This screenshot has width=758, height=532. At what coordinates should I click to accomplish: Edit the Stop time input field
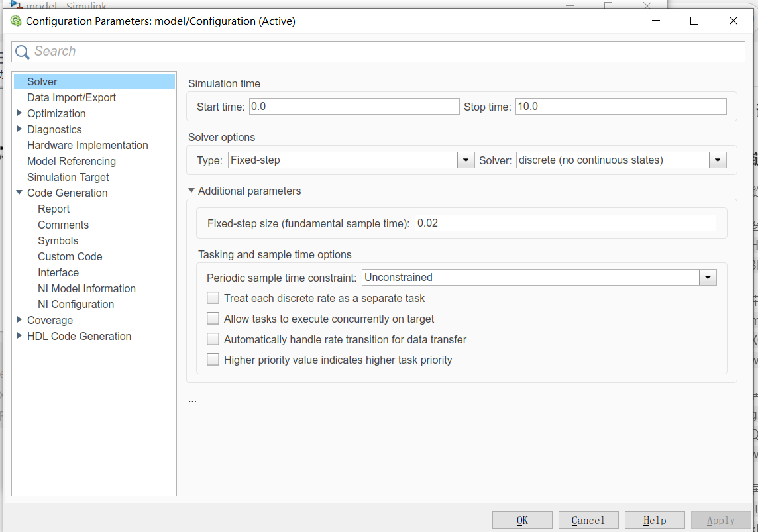pyautogui.click(x=620, y=105)
